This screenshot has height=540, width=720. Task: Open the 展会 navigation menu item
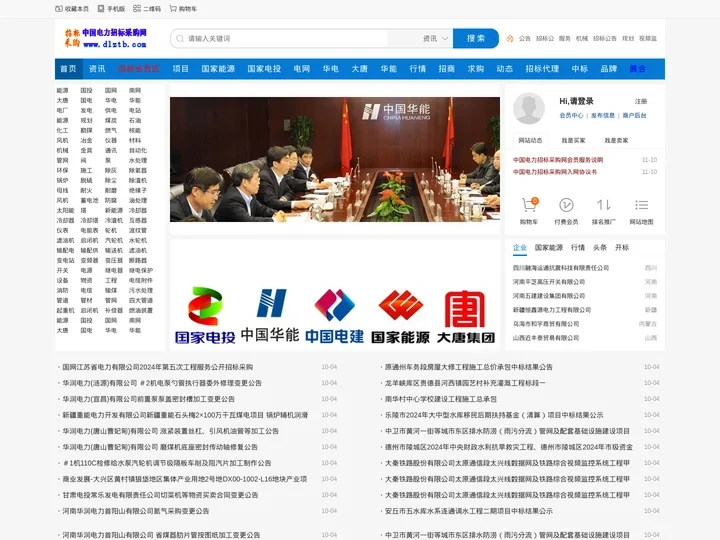tap(638, 69)
